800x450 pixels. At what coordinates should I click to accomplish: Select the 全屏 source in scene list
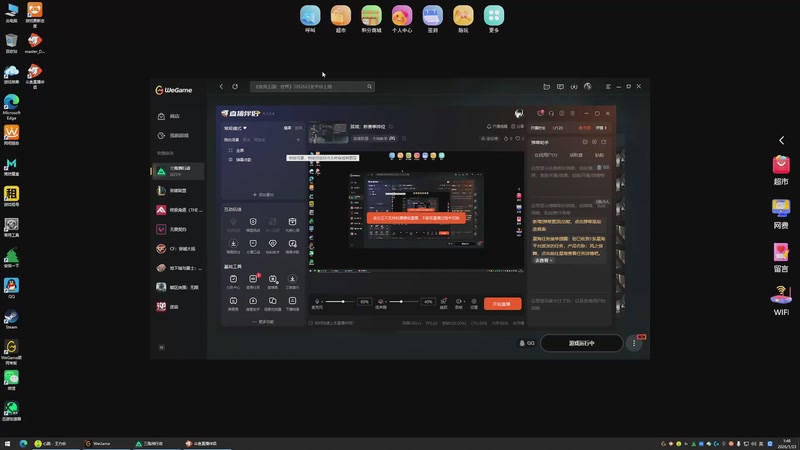coord(240,151)
